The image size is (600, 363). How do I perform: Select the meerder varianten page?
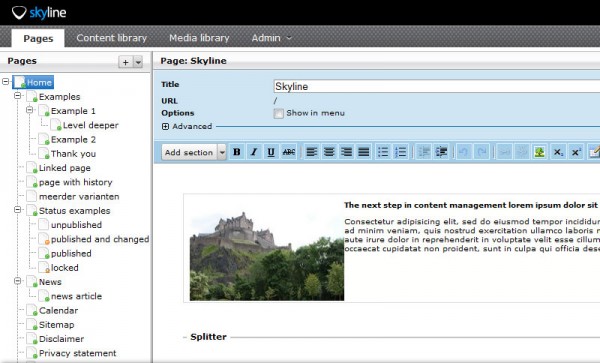point(79,197)
